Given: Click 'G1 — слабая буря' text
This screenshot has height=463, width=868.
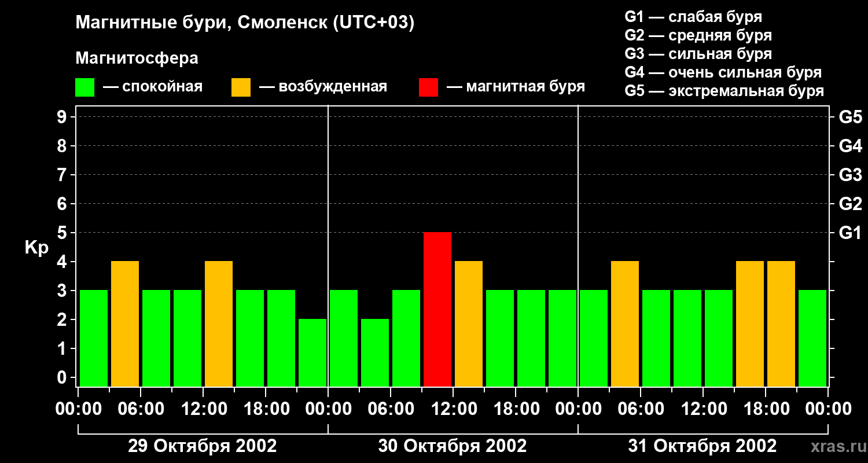Looking at the screenshot, I should [693, 16].
